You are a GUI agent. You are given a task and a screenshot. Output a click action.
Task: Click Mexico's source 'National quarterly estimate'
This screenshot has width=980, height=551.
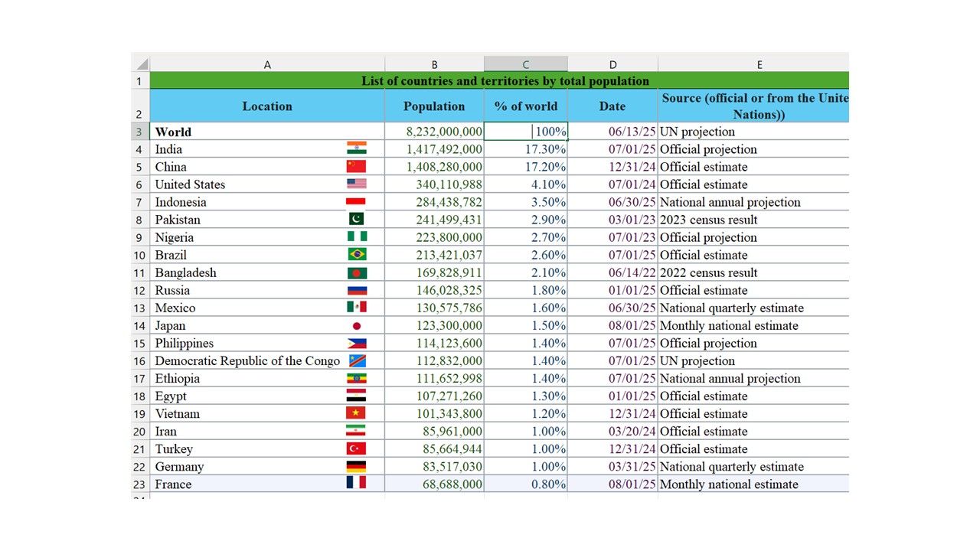pyautogui.click(x=754, y=308)
